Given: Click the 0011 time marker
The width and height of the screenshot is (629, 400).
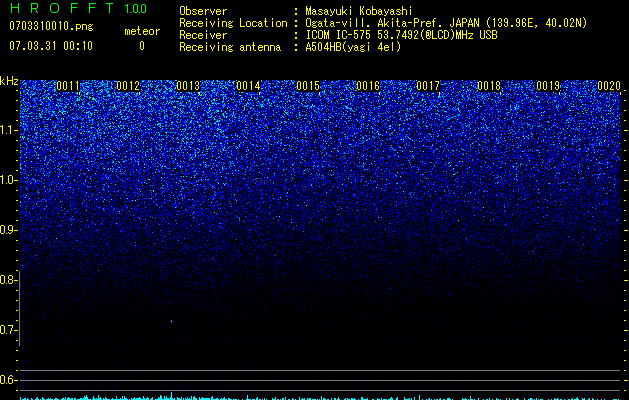Looking at the screenshot, I should pyautogui.click(x=68, y=86).
